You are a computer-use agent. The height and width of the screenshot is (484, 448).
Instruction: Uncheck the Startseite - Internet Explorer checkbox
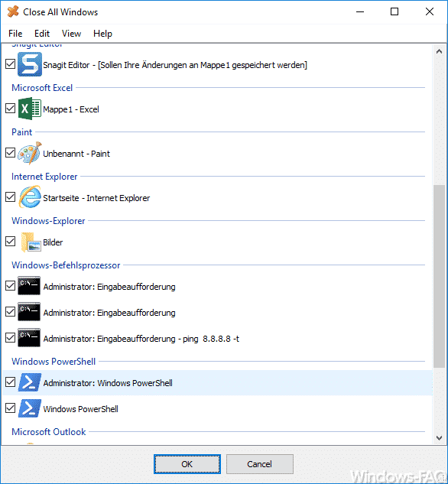(x=10, y=197)
